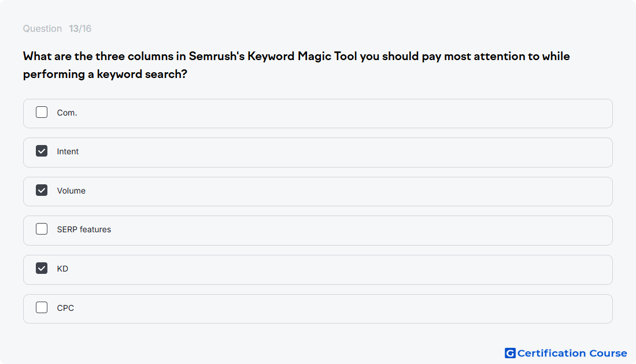The width and height of the screenshot is (636, 364).
Task: Tick the SERP features checkbox
Action: click(x=42, y=229)
